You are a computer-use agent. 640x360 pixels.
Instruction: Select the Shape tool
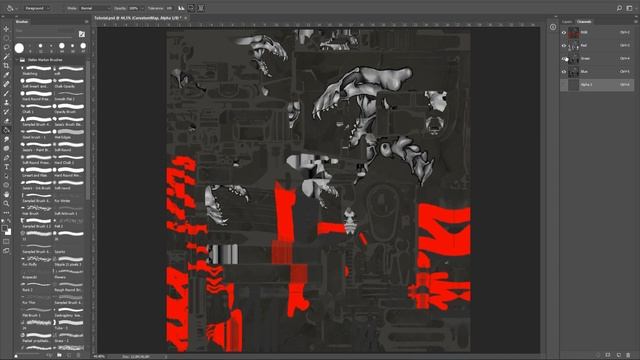[x=6, y=185]
